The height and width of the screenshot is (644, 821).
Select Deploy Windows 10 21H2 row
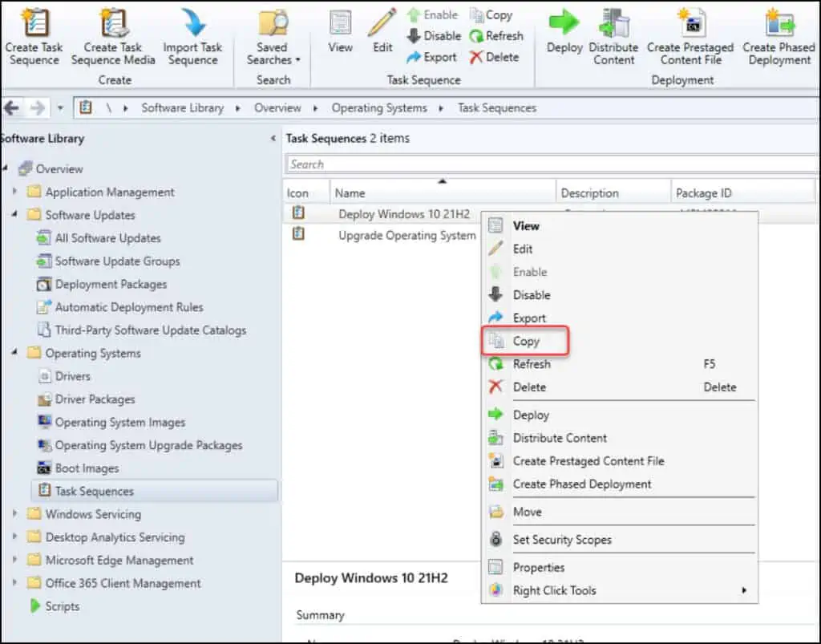pyautogui.click(x=404, y=214)
